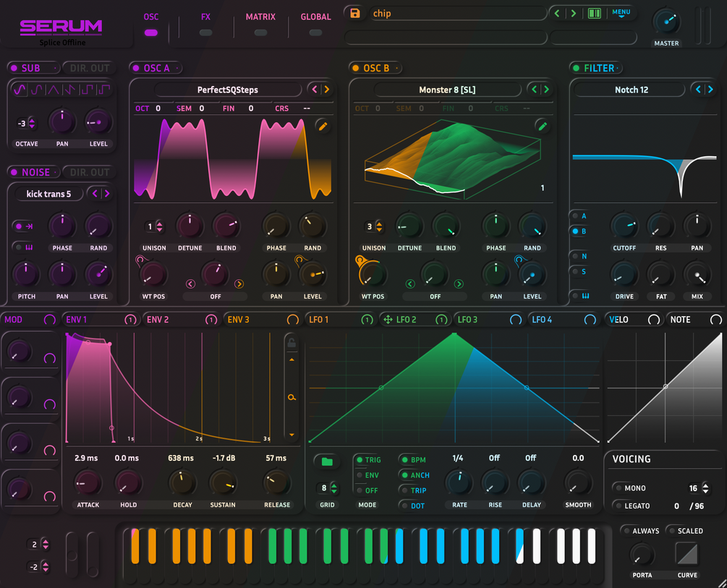Click the NOTE modulation circle icon
Screen dimensions: 727x588
[x=716, y=320]
